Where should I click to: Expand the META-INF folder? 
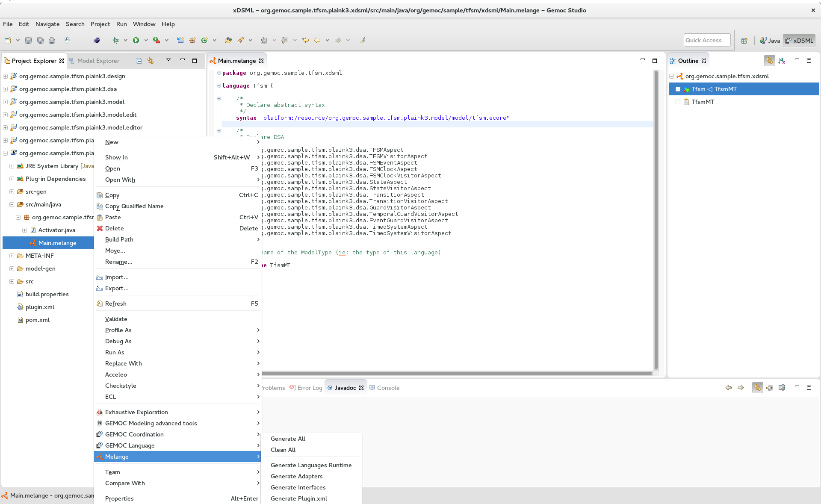[x=12, y=256]
